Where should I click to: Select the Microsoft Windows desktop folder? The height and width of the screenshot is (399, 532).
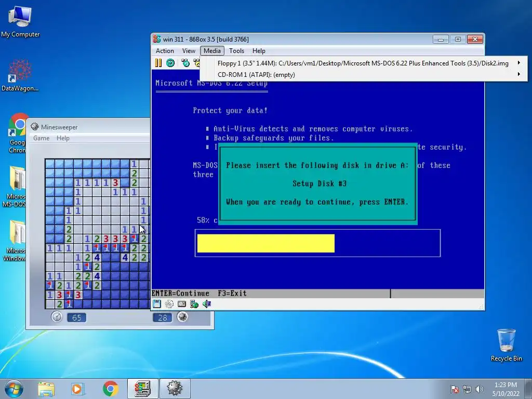coord(14,241)
